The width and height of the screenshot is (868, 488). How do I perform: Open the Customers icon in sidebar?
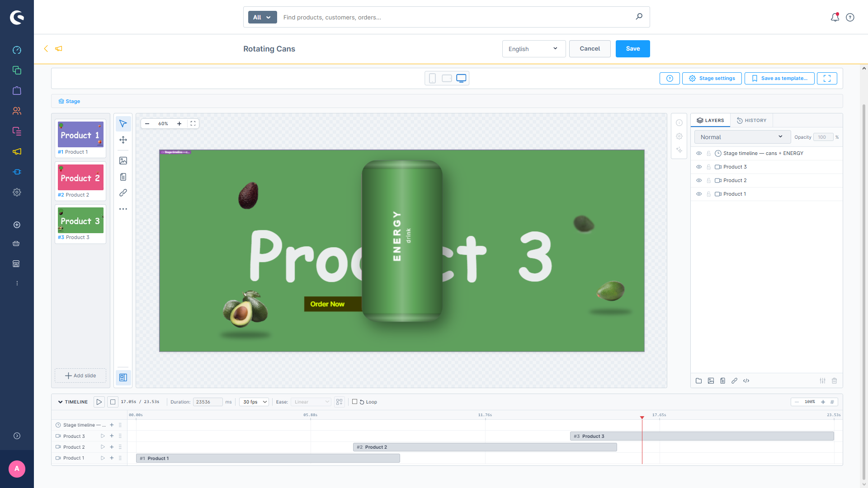(x=17, y=111)
